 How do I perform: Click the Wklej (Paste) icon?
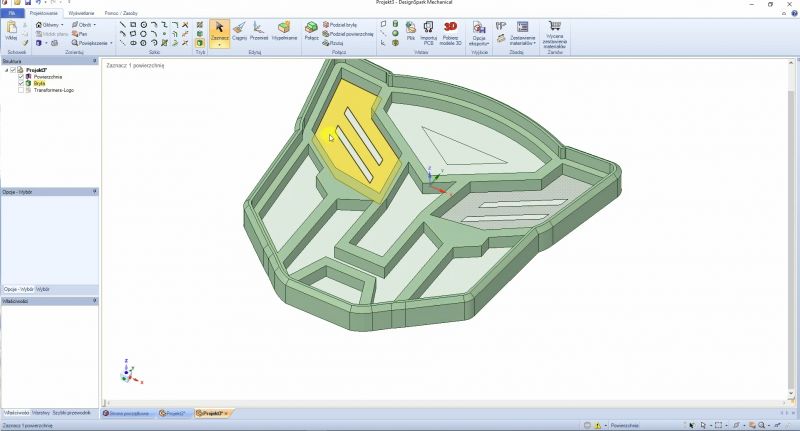tap(11, 31)
